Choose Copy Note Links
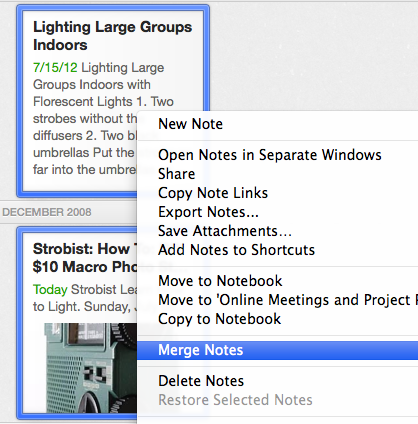This screenshot has width=418, height=424. pos(277,193)
